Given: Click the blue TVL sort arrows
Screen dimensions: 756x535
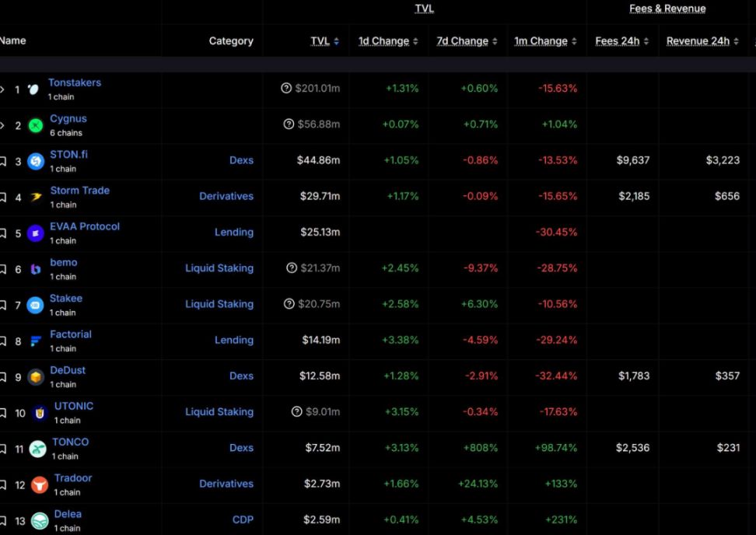Looking at the screenshot, I should click(x=336, y=42).
